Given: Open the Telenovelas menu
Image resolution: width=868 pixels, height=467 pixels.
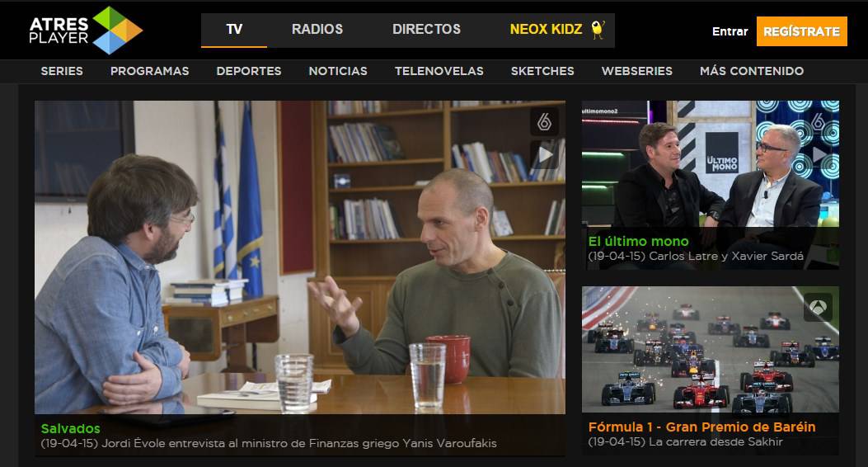Looking at the screenshot, I should [439, 71].
